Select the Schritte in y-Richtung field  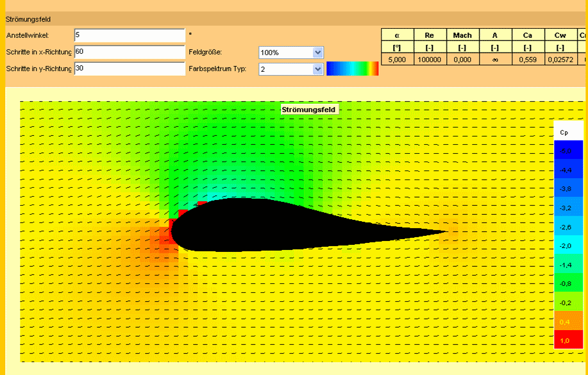coord(130,69)
